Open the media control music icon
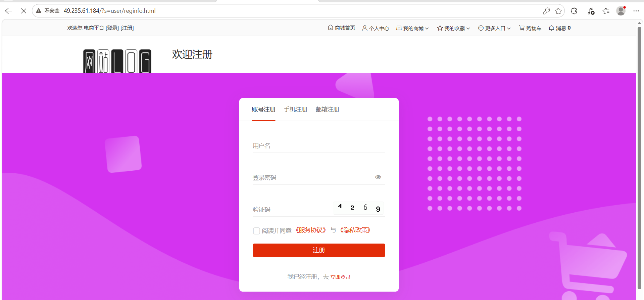Image resolution: width=644 pixels, height=300 pixels. pos(591,11)
